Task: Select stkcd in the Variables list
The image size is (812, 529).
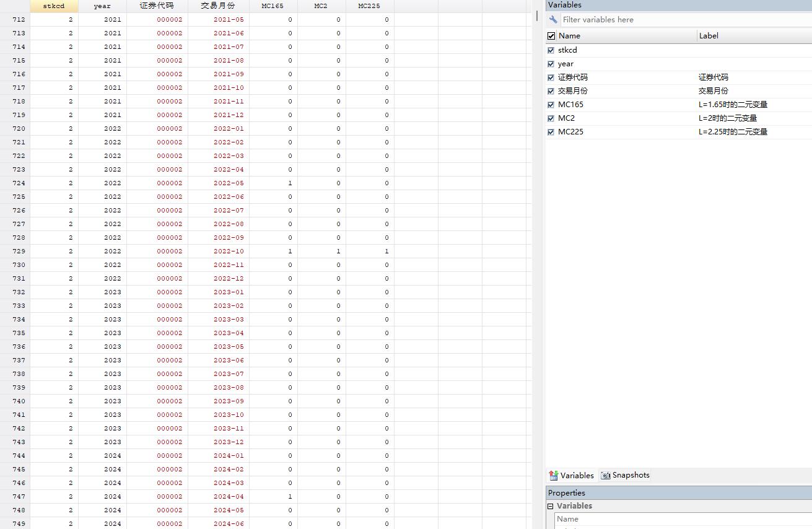Action: (x=567, y=50)
